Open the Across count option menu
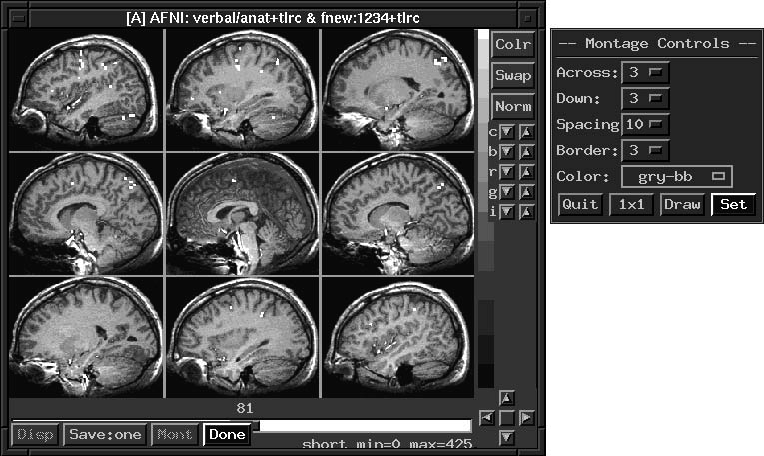Image resolution: width=764 pixels, height=456 pixels. pos(645,73)
